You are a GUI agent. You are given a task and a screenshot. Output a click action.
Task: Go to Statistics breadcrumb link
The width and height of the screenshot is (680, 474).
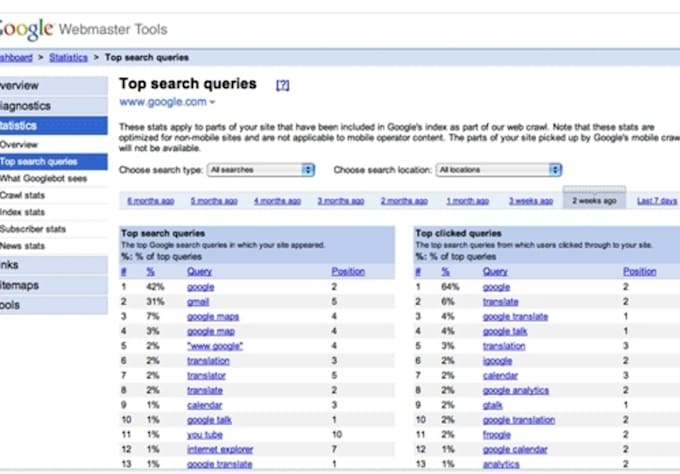68,57
